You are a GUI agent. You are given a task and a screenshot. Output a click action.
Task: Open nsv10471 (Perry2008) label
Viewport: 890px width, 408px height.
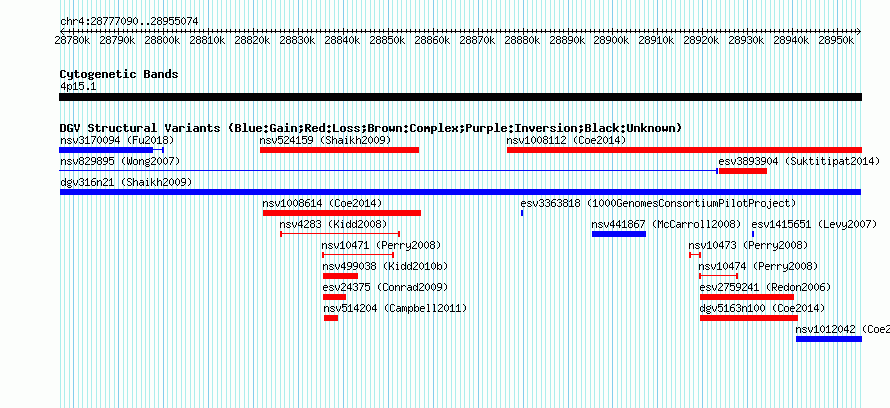click(x=381, y=245)
